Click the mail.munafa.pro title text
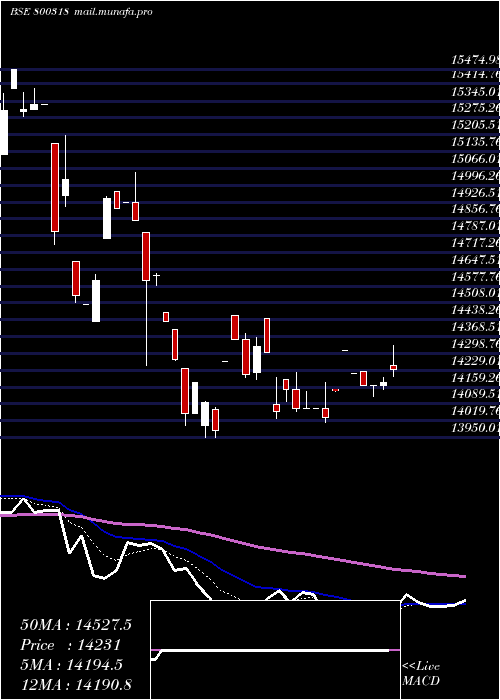500x700 pixels. (112, 12)
